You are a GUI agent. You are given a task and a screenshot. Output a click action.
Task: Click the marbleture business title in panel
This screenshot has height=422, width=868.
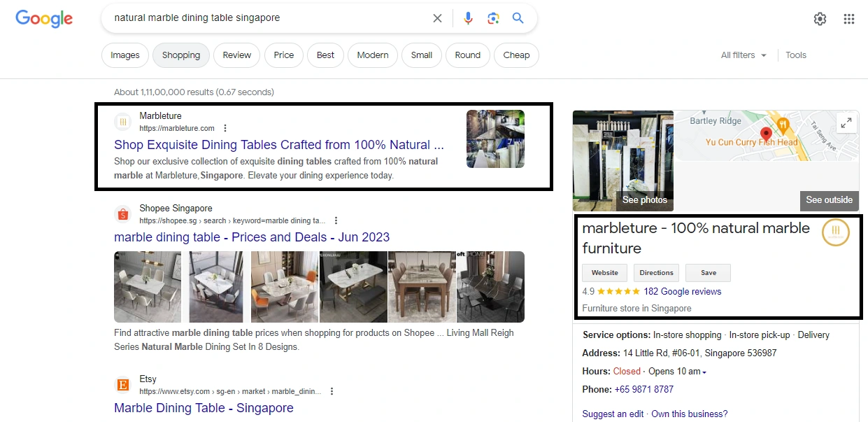click(x=696, y=238)
